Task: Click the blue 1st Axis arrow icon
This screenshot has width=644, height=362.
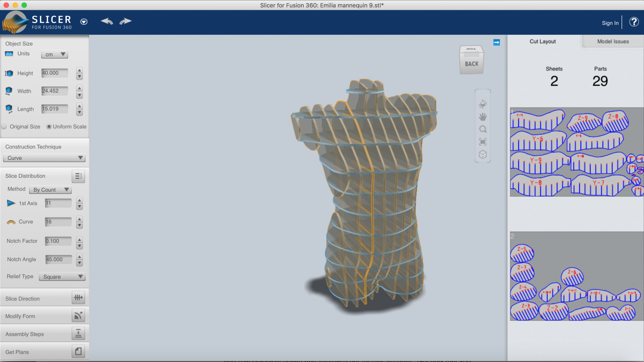Action: pyautogui.click(x=11, y=203)
